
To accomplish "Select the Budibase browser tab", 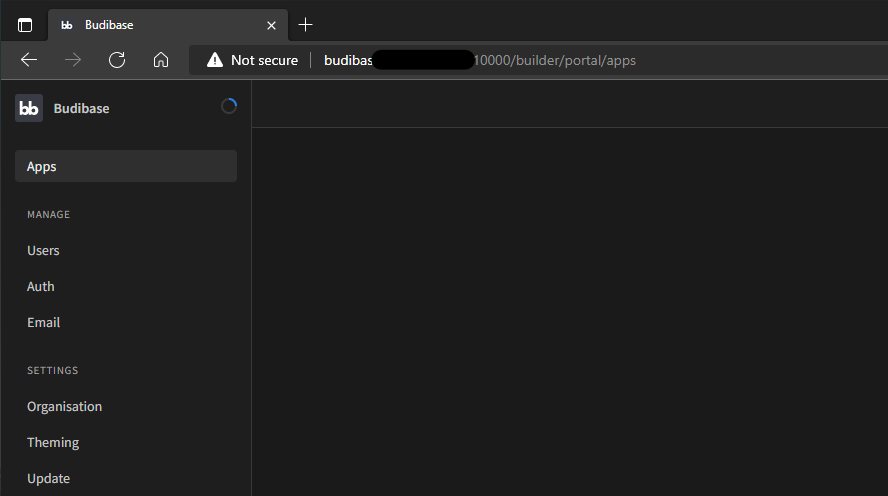I will pyautogui.click(x=168, y=25).
